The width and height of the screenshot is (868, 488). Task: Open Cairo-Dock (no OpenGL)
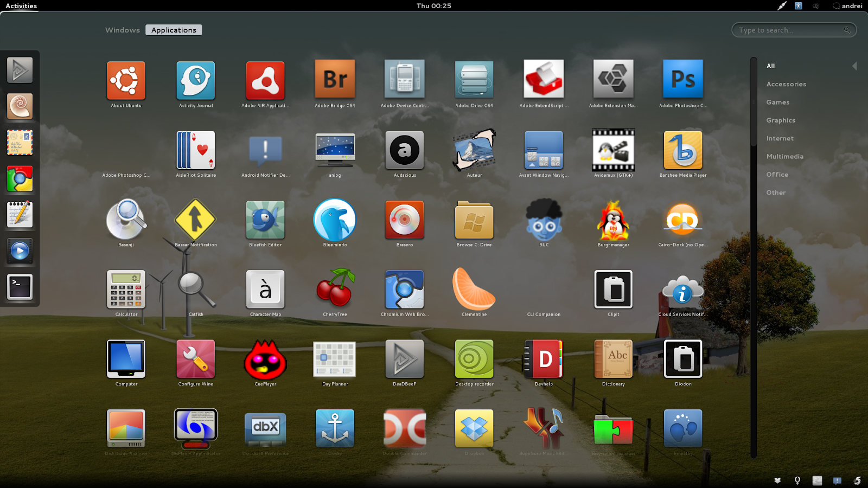(x=683, y=220)
